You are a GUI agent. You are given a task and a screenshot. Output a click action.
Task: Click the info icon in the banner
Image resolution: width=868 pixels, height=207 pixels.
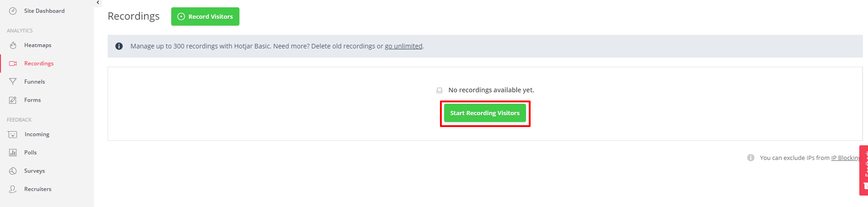[x=119, y=46]
